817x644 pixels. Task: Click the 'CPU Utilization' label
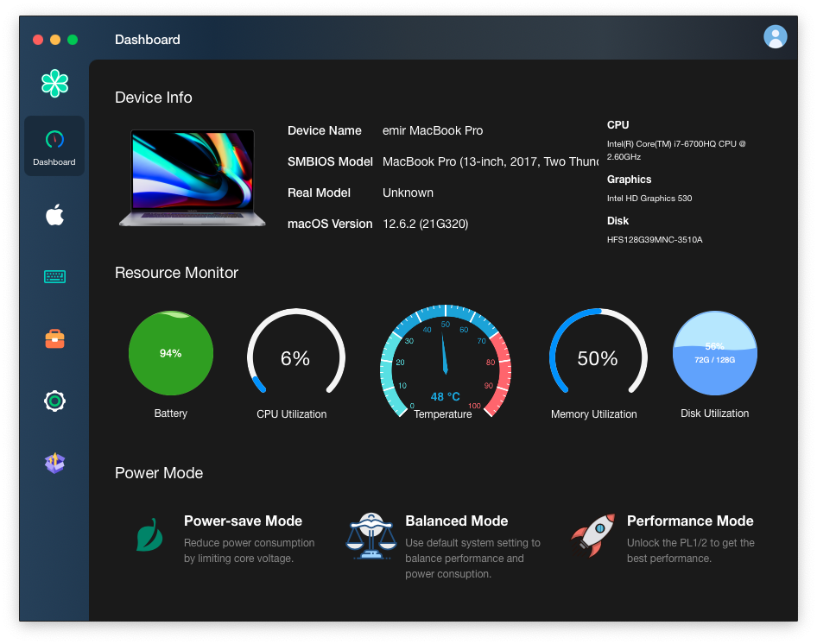292,414
